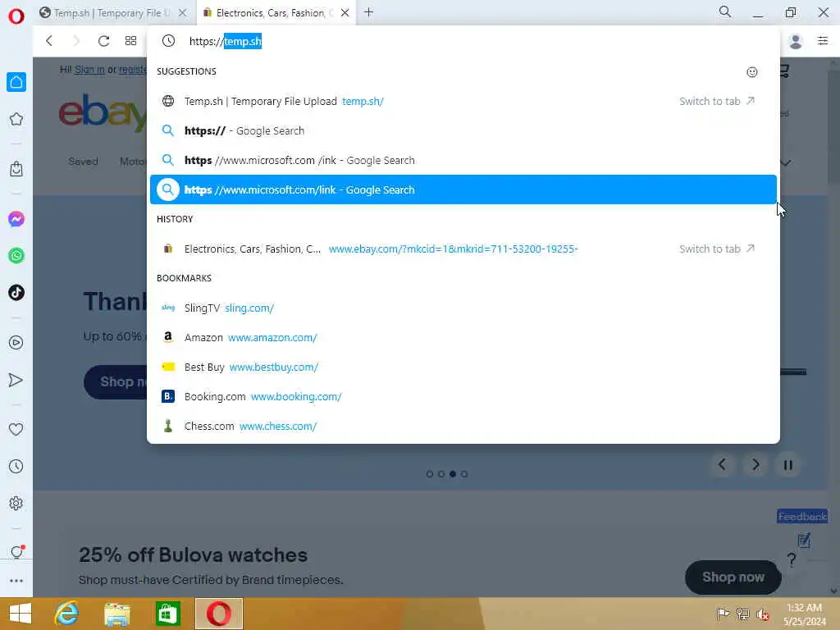Open a new tab with plus button
This screenshot has width=840, height=630.
pos(368,11)
